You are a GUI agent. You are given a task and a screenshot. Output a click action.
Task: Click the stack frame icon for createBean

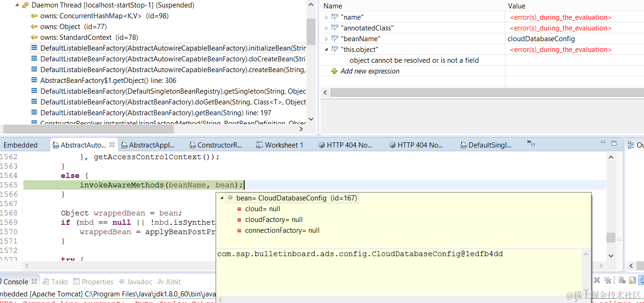(34, 70)
